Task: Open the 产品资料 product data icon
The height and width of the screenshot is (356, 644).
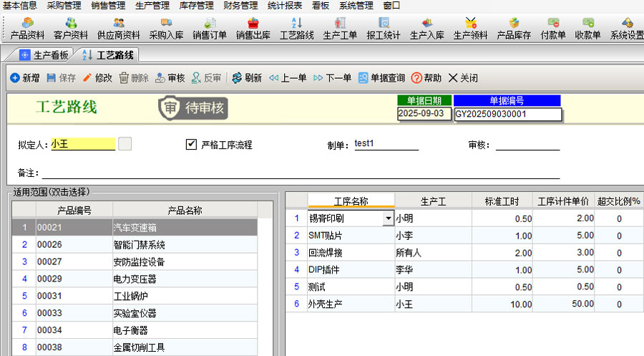Action: click(27, 29)
